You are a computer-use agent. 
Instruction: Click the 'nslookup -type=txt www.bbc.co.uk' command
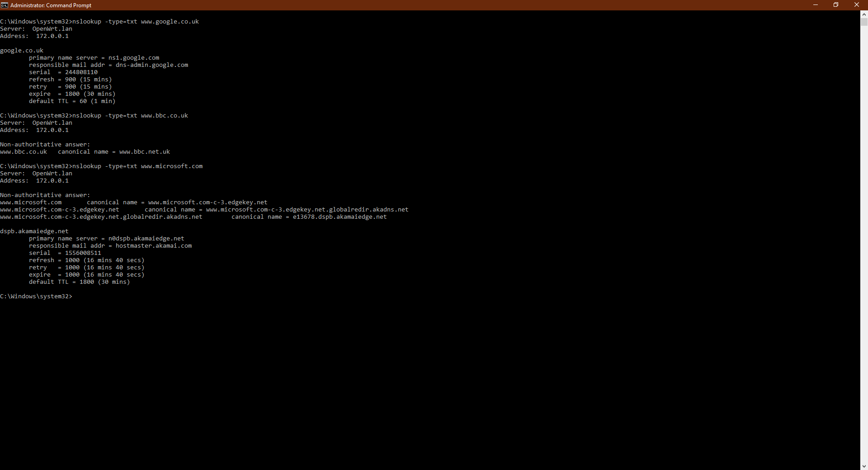[x=130, y=116]
